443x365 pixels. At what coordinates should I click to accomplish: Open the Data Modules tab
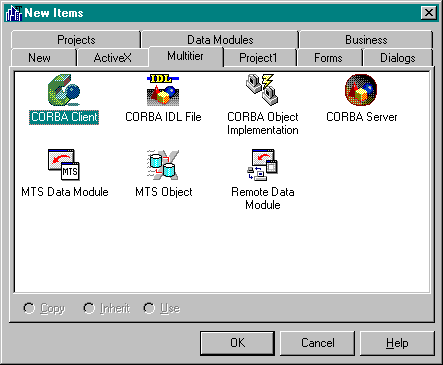220,40
